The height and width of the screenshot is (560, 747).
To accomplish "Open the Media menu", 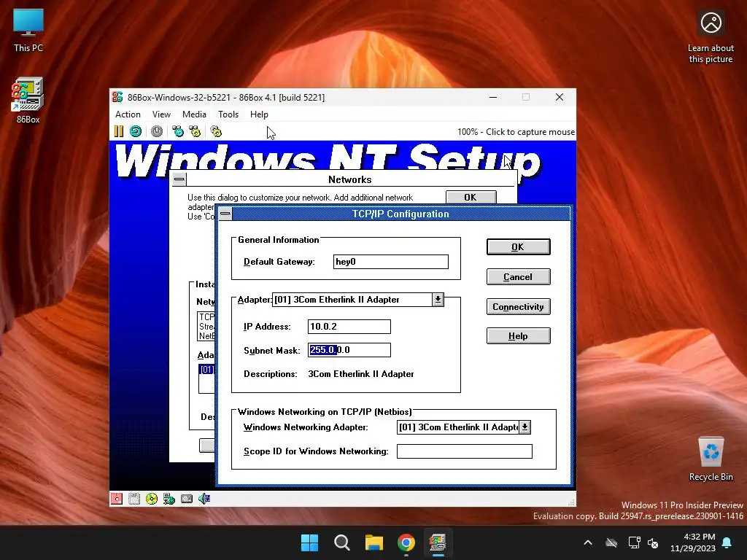I will tap(194, 114).
